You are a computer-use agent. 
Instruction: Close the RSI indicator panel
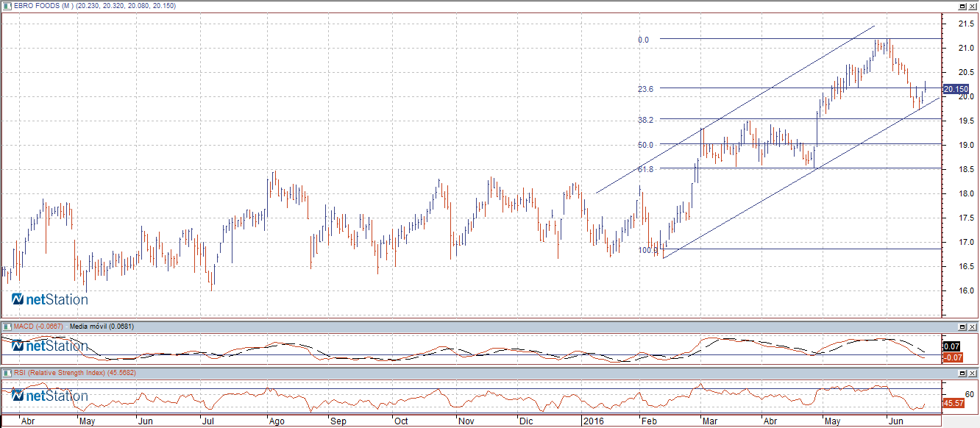click(x=973, y=373)
